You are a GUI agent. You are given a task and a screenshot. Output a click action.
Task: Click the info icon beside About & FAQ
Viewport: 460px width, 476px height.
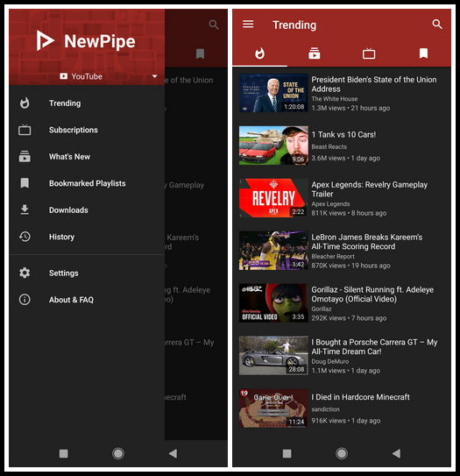(25, 299)
